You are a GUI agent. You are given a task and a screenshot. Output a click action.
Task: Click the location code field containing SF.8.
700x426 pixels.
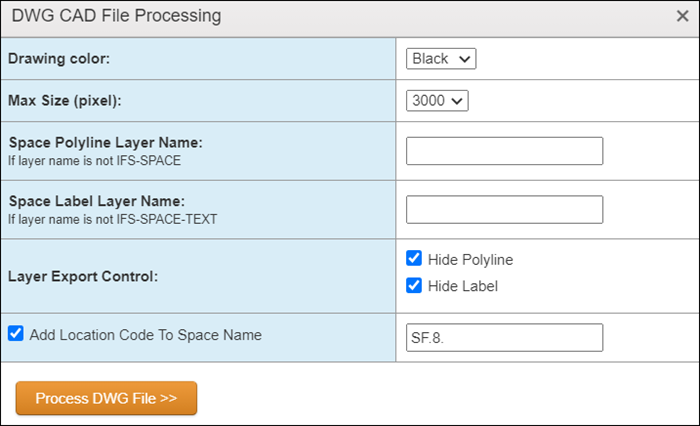point(504,338)
